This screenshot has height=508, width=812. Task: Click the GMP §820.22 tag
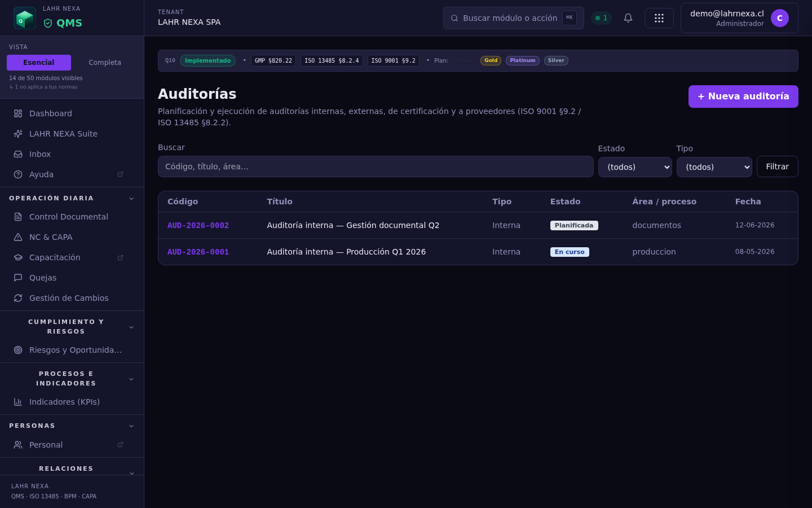coord(273,60)
